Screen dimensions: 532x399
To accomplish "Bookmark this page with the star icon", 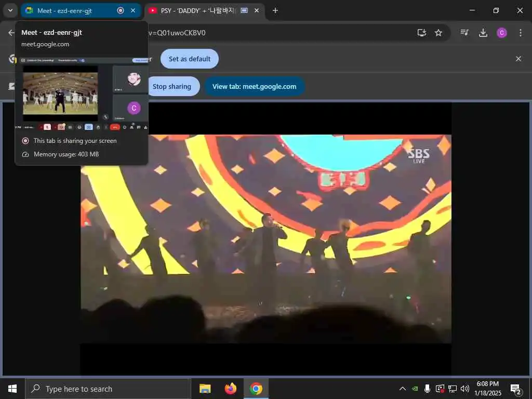I will coord(438,33).
